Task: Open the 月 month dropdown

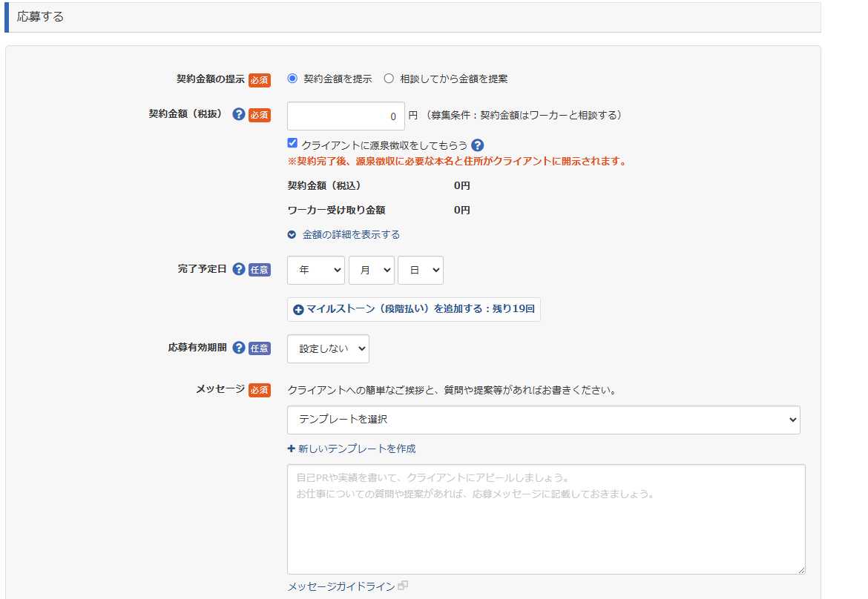Action: coord(372,270)
